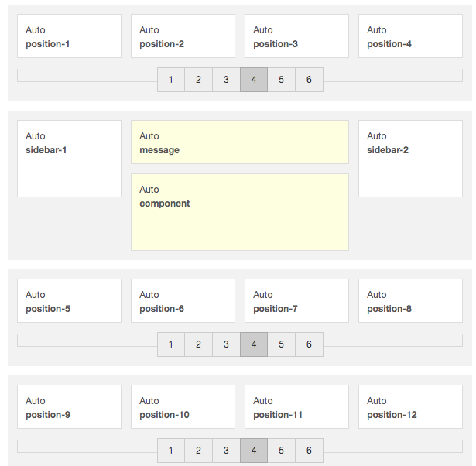Click the yellow message area
The height and width of the screenshot is (466, 476).
[x=240, y=142]
